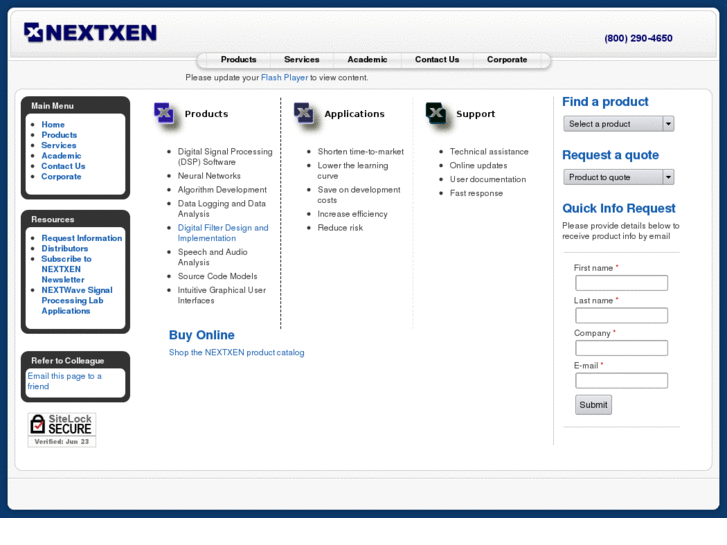Select Academic in the Main Menu sidebar

pos(61,156)
